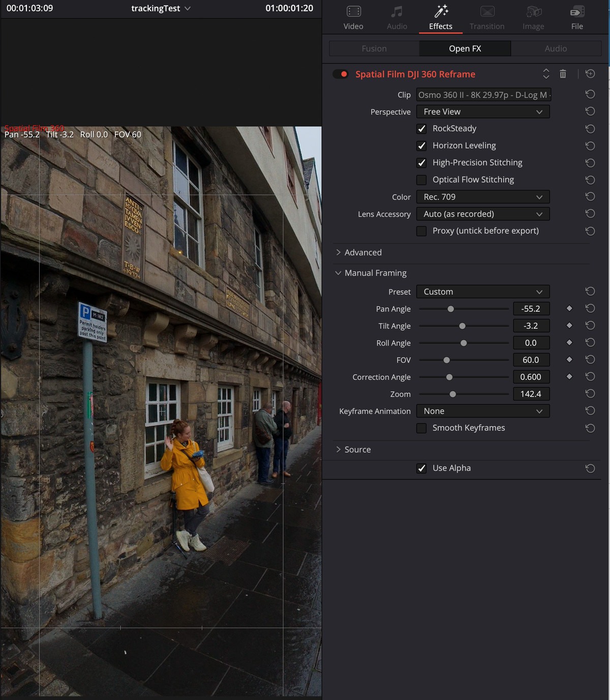
Task: Reset the Zoom value
Action: coord(590,393)
